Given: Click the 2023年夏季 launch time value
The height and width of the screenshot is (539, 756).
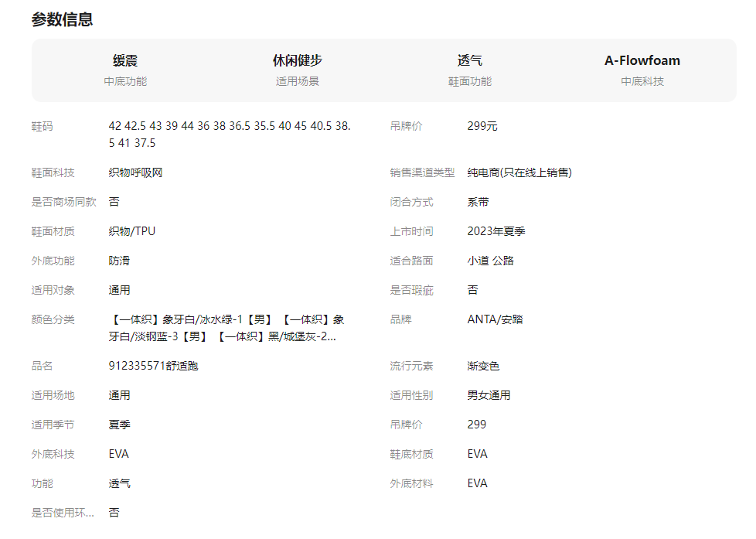Looking at the screenshot, I should tap(495, 231).
